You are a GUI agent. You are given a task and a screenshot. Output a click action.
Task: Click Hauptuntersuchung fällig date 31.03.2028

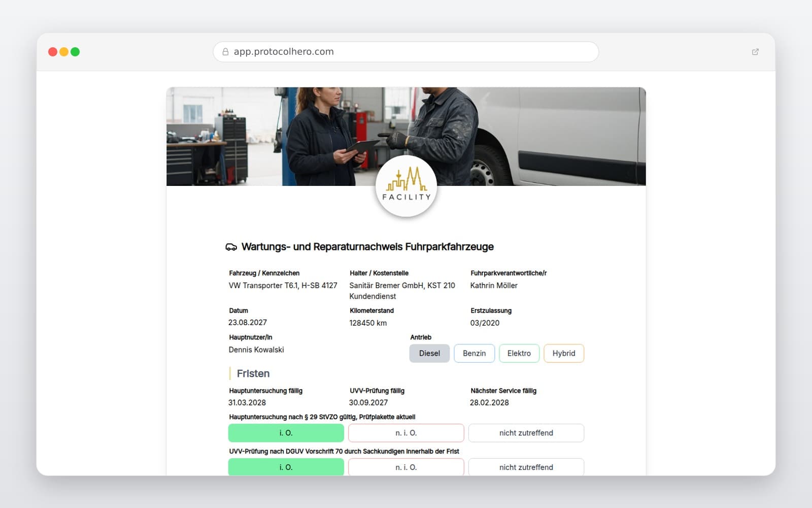(247, 402)
